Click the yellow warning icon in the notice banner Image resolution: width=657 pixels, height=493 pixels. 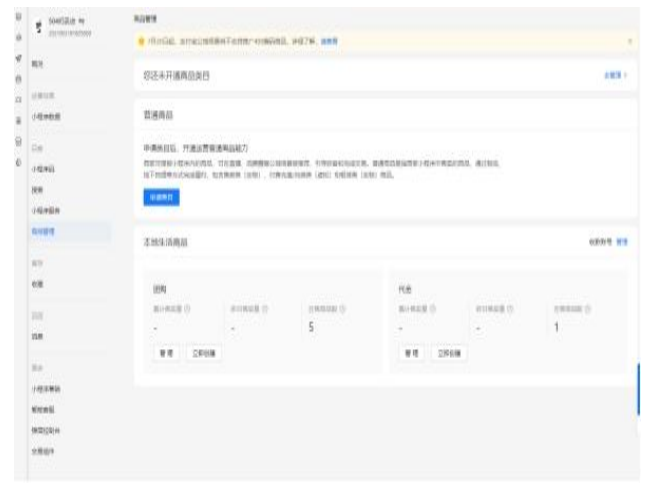click(141, 40)
